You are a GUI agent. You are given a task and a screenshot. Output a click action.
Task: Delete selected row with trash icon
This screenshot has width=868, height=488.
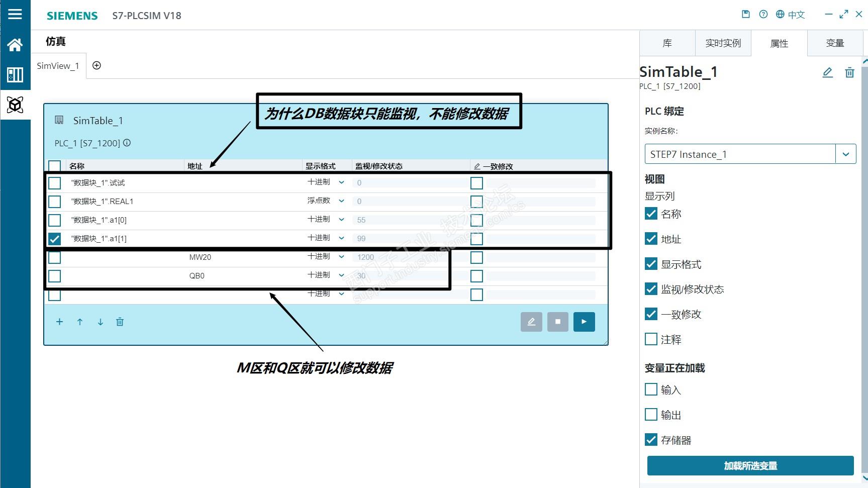coord(120,322)
